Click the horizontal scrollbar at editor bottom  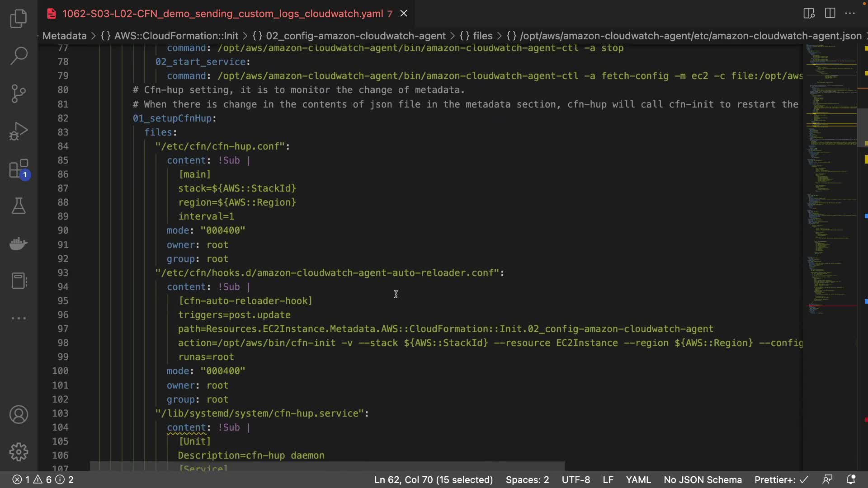[x=327, y=466]
